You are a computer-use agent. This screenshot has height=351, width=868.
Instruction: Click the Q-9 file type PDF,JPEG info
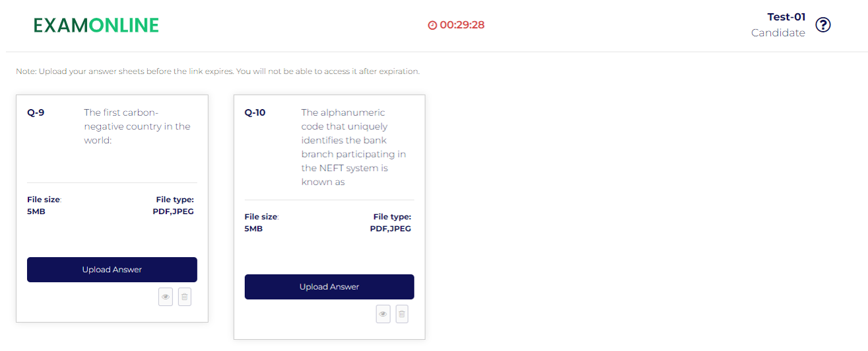point(173,206)
